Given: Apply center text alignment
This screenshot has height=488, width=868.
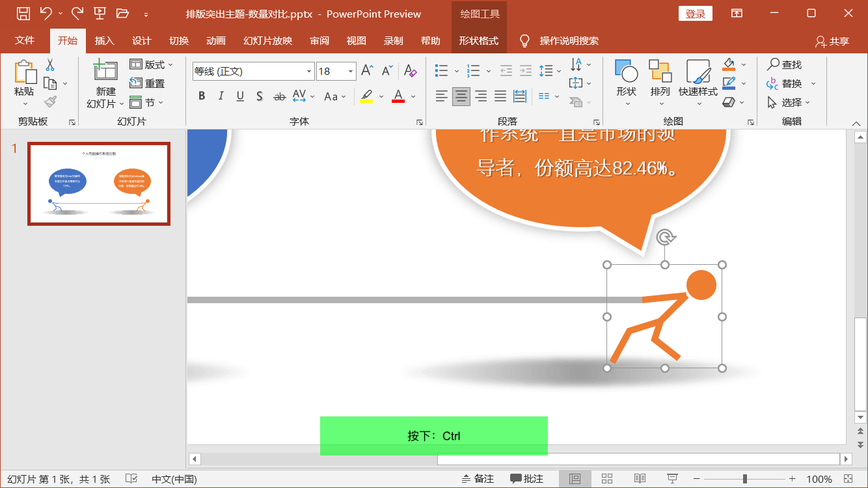Looking at the screenshot, I should pos(461,96).
